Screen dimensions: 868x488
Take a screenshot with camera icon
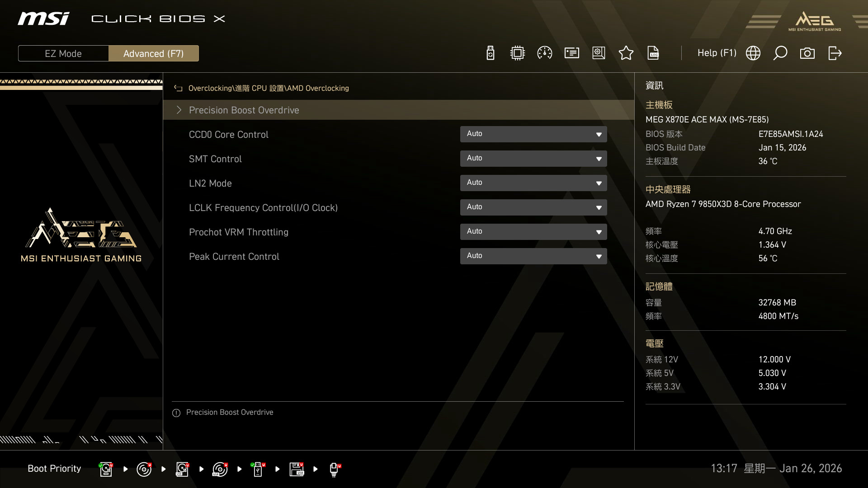click(x=807, y=53)
